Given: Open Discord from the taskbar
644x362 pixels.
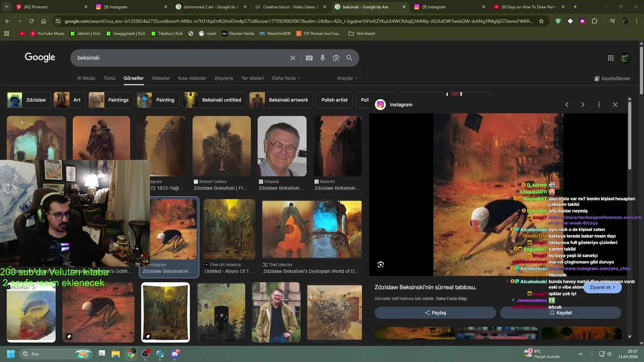Looking at the screenshot, I should click(175, 354).
